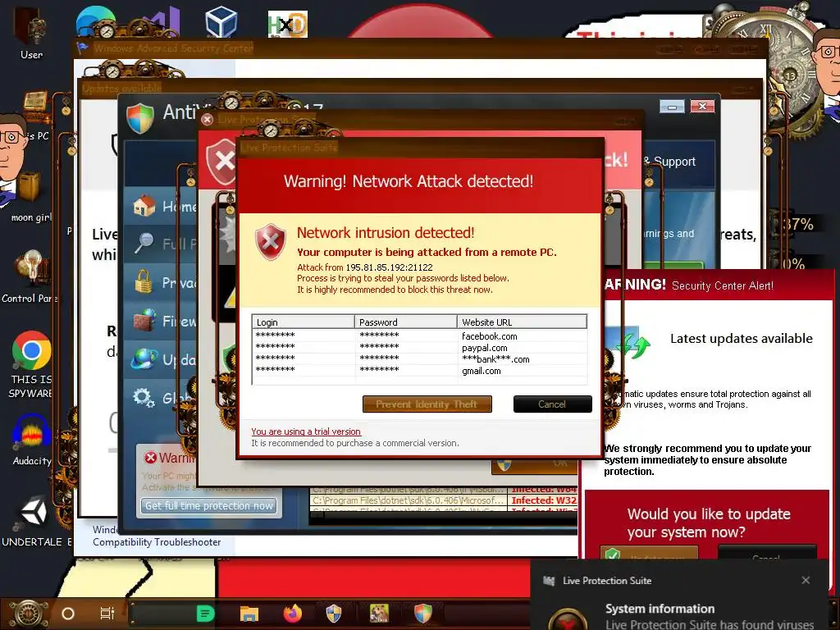Open File Explorer from the taskbar
This screenshot has height=630, width=840.
coord(249,614)
